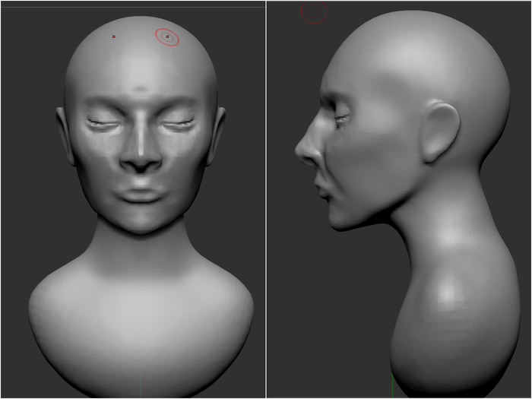Click the nose tip in front view
Image resolution: width=532 pixels, height=399 pixels.
[x=141, y=163]
